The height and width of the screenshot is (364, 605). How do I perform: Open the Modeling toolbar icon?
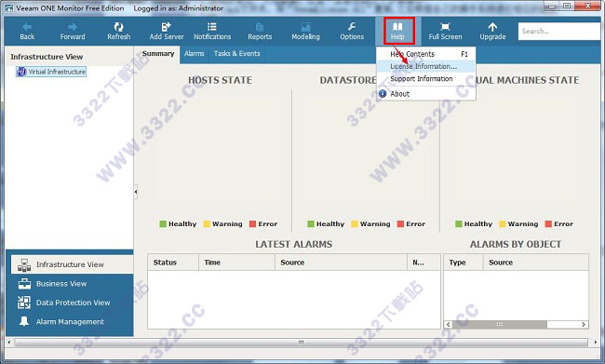pos(305,27)
